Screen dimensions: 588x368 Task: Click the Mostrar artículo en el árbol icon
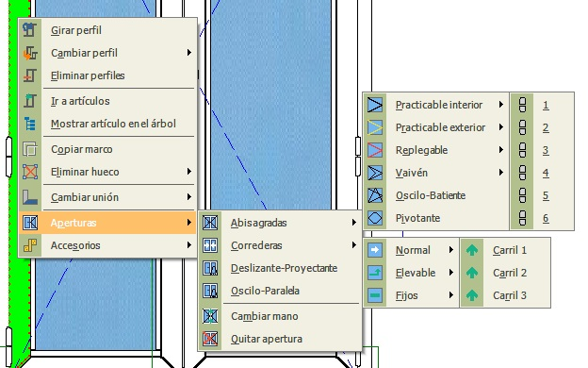30,124
